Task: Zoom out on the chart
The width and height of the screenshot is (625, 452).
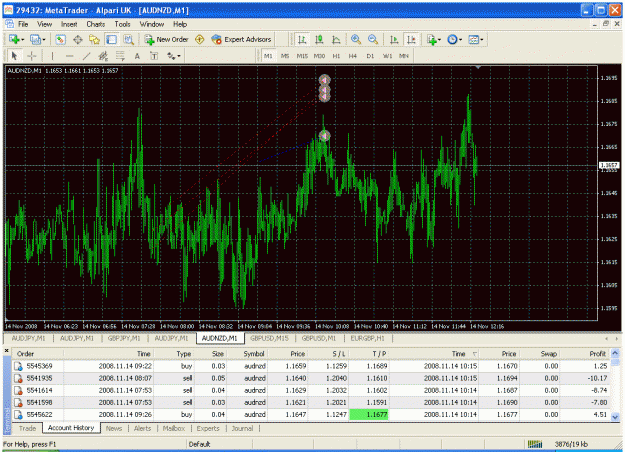Action: (x=373, y=39)
